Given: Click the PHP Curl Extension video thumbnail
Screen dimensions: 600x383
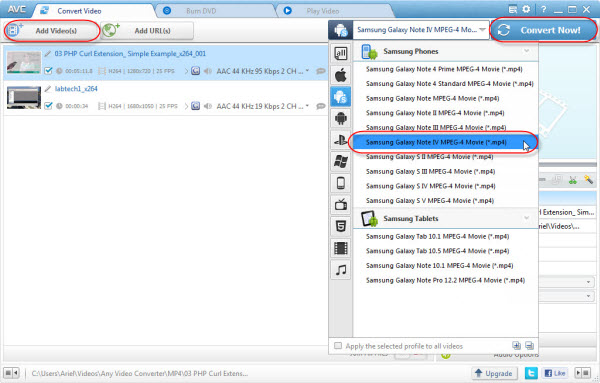Looking at the screenshot, I should (x=24, y=62).
